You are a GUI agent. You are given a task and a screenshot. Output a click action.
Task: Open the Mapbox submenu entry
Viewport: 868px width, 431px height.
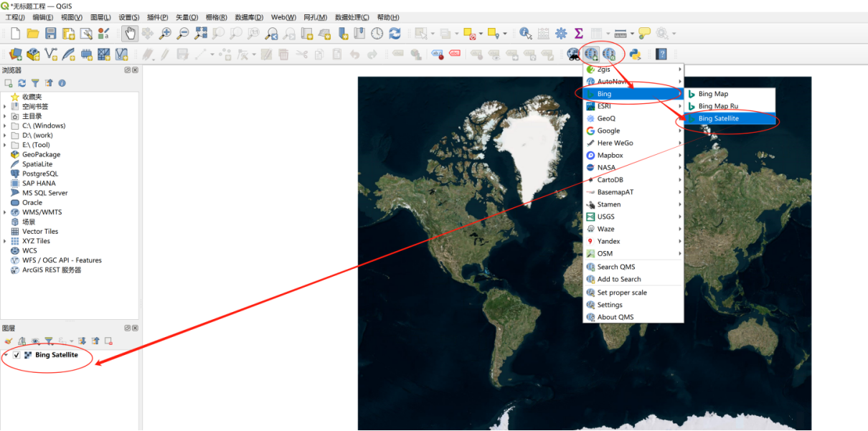click(633, 155)
